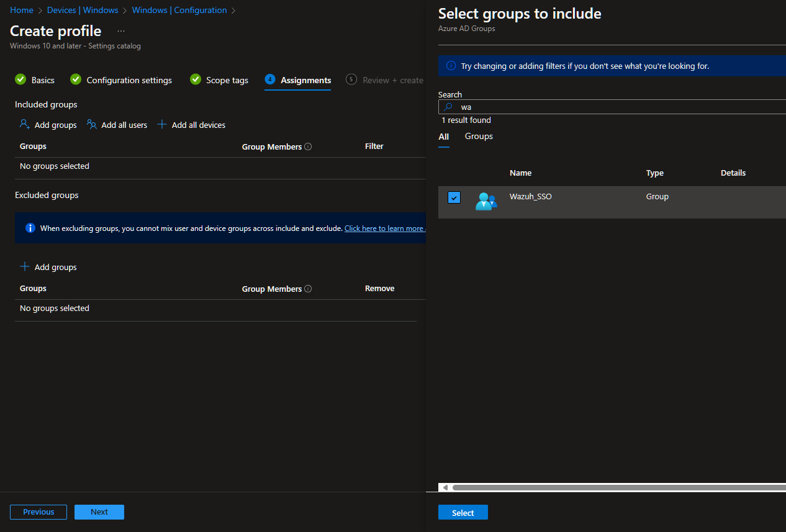Viewport: 786px width, 532px height.
Task: Click the Previous button
Action: point(38,512)
